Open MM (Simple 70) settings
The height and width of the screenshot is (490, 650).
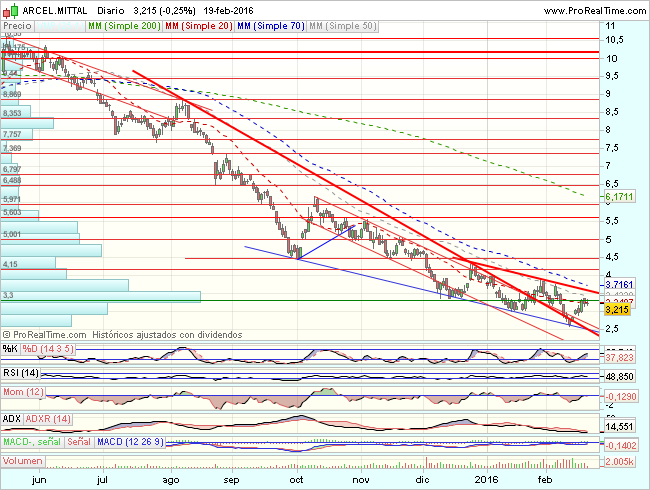(x=271, y=26)
